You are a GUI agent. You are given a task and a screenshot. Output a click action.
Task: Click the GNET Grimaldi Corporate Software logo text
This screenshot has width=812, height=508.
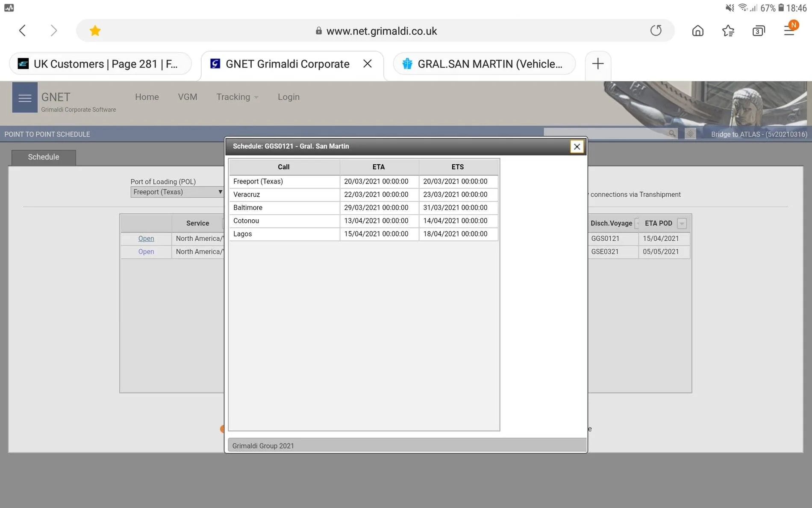pyautogui.click(x=78, y=102)
